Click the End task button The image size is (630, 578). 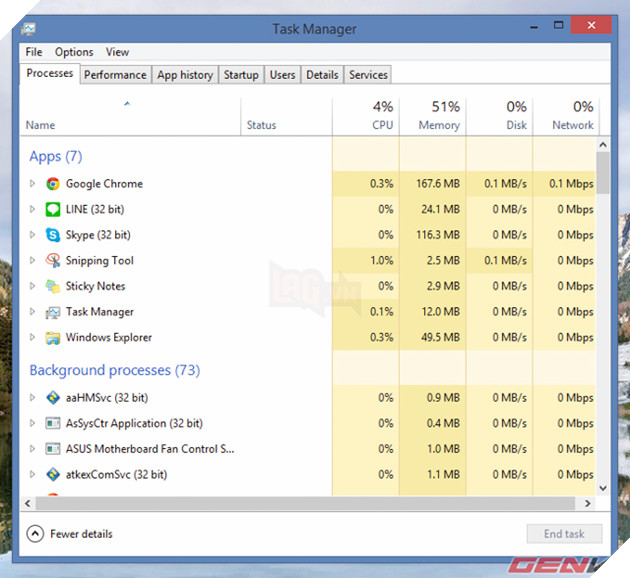[x=564, y=534]
